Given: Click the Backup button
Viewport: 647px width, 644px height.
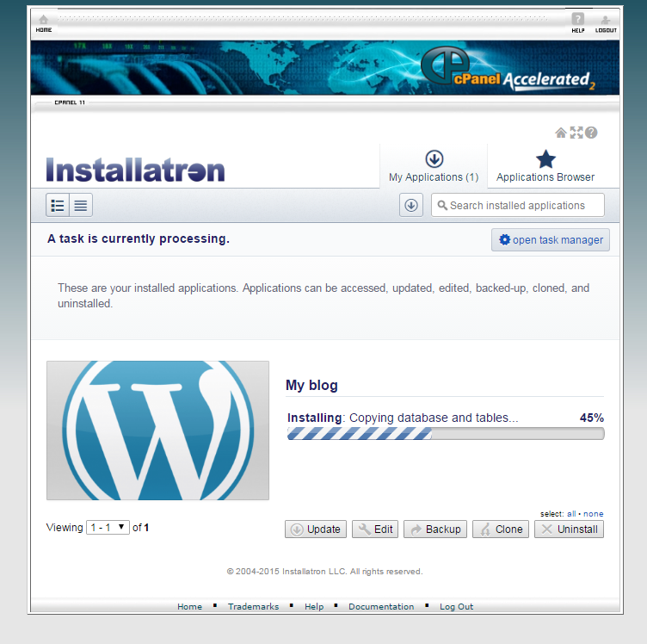Looking at the screenshot, I should (435, 529).
